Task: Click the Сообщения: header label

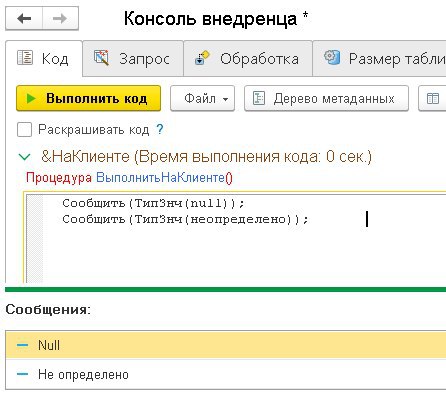Action: [48, 310]
